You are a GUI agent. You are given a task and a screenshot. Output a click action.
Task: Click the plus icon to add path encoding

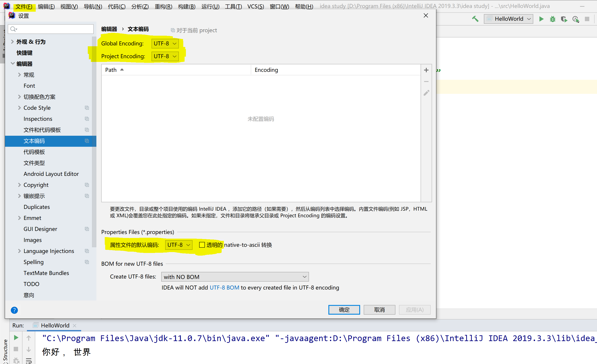426,70
